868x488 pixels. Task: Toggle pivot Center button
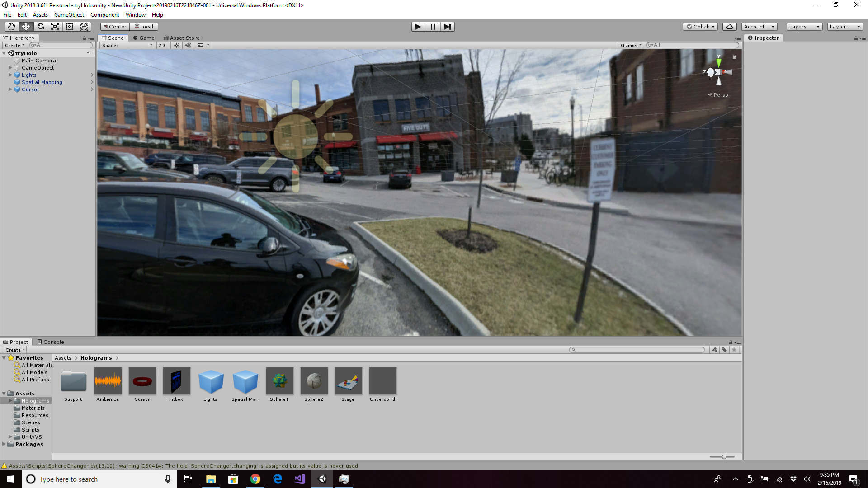[x=115, y=27]
